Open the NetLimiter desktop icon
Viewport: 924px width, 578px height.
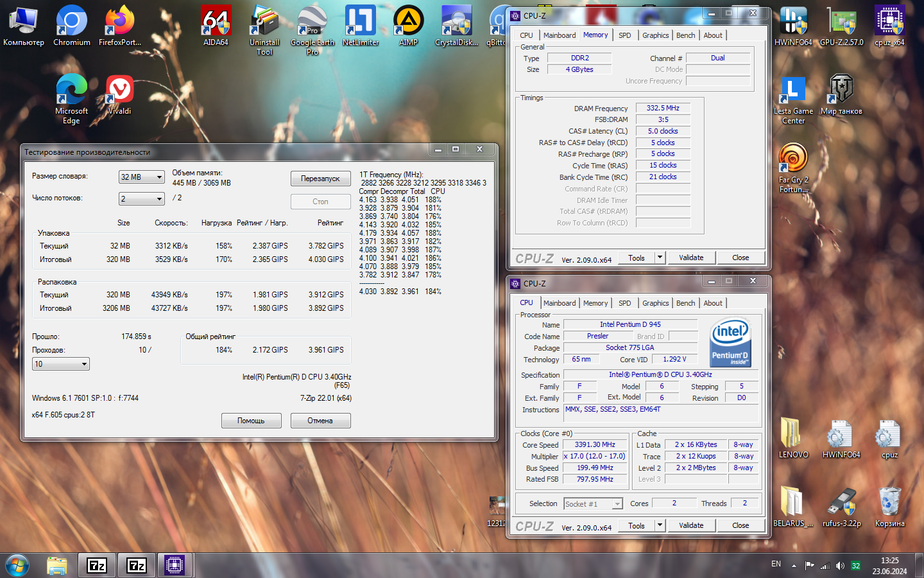361,26
